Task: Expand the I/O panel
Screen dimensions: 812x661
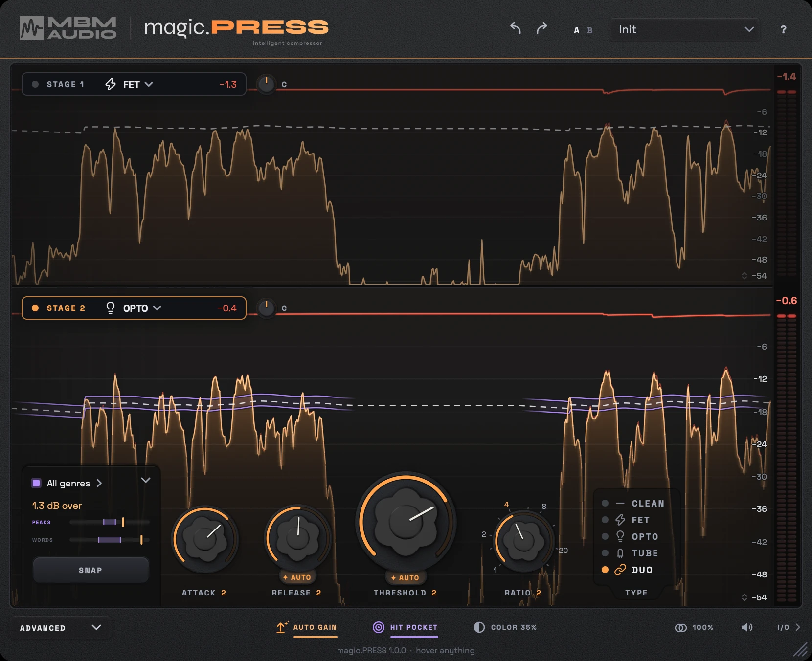Action: tap(789, 627)
